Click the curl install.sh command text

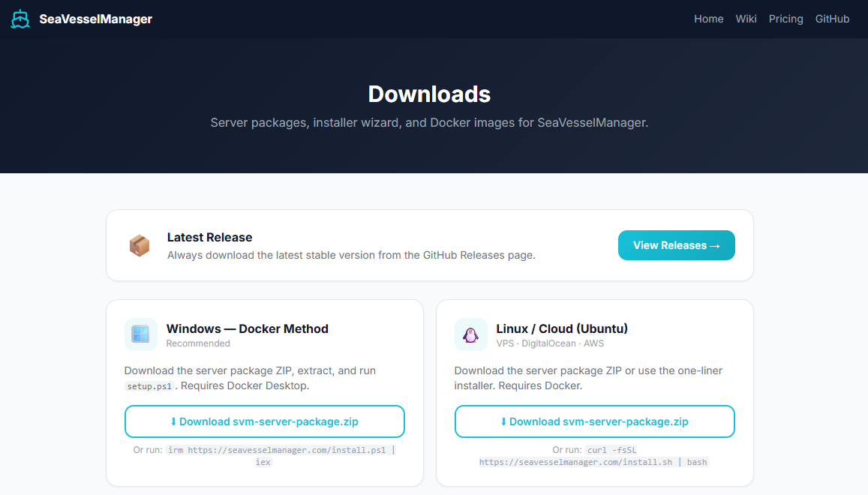(x=594, y=456)
